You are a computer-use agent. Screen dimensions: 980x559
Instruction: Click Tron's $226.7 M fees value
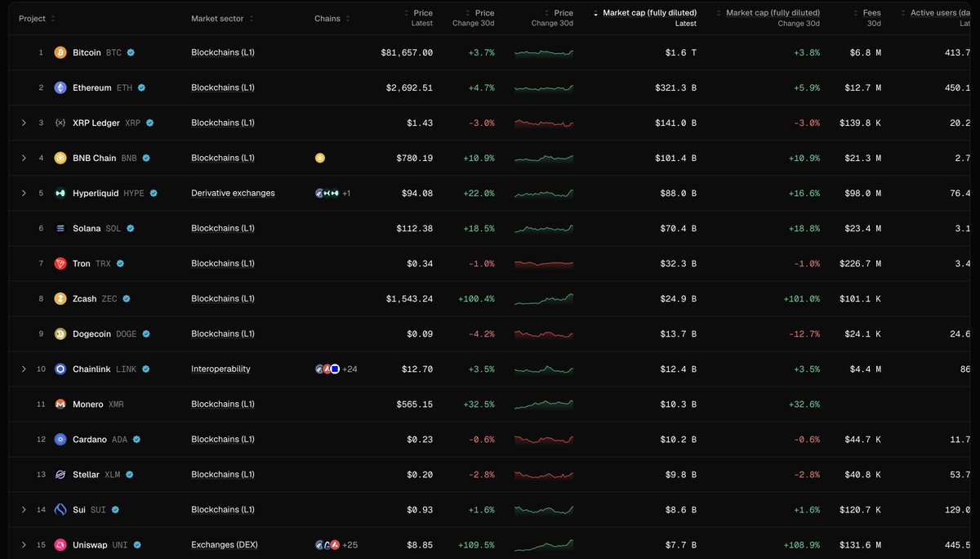pos(861,263)
